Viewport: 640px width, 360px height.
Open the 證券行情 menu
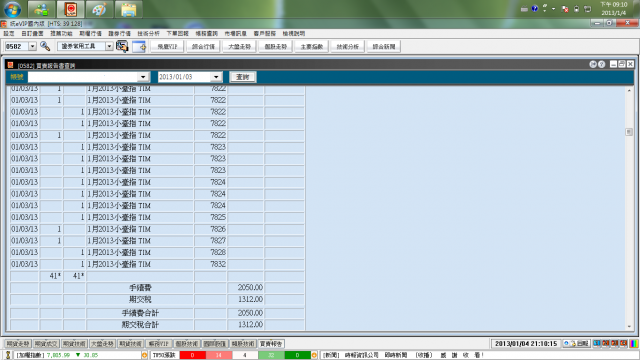pyautogui.click(x=119, y=33)
